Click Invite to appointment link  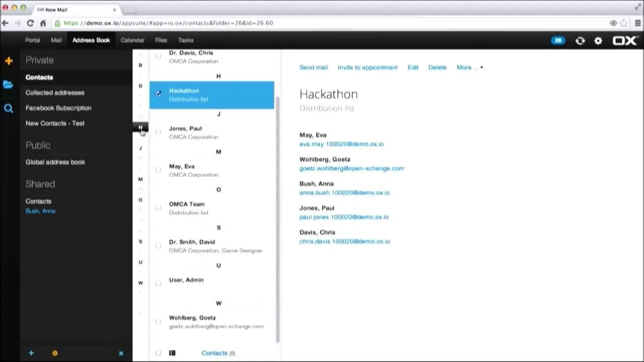pos(367,67)
